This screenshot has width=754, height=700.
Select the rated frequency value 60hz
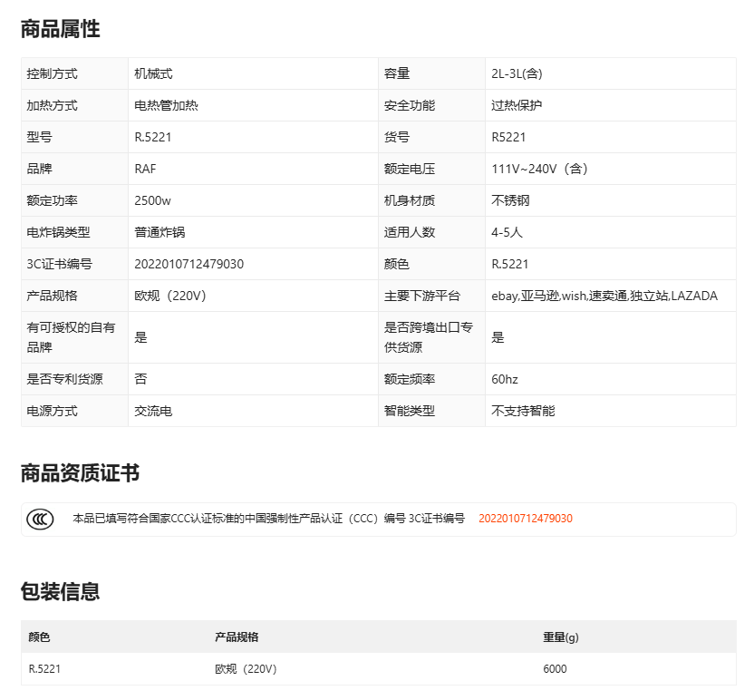tap(505, 379)
